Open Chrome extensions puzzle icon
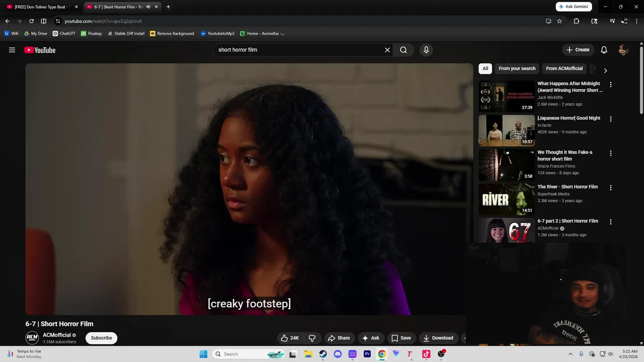Screen dimensions: 644x362 coord(577,21)
